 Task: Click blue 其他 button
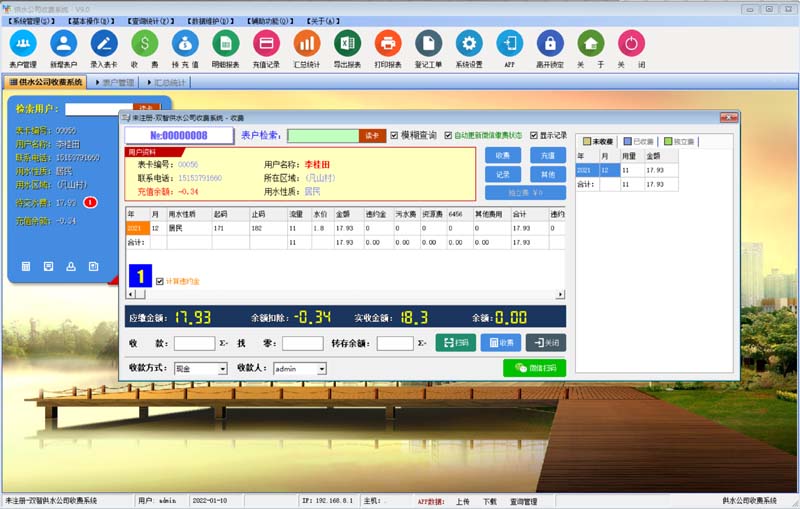547,174
